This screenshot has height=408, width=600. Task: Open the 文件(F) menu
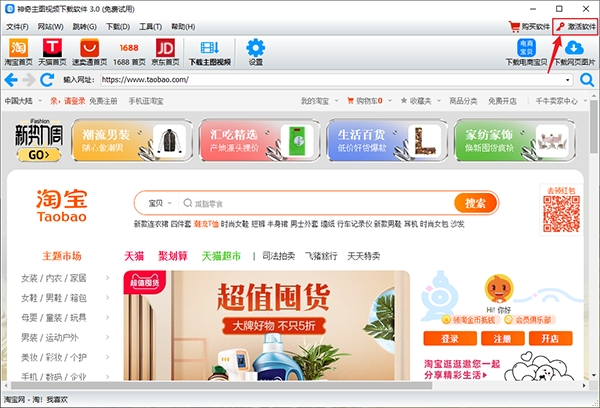point(17,27)
